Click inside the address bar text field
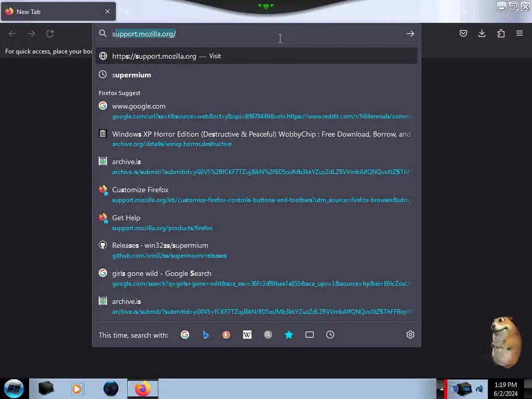532x399 pixels. click(257, 34)
